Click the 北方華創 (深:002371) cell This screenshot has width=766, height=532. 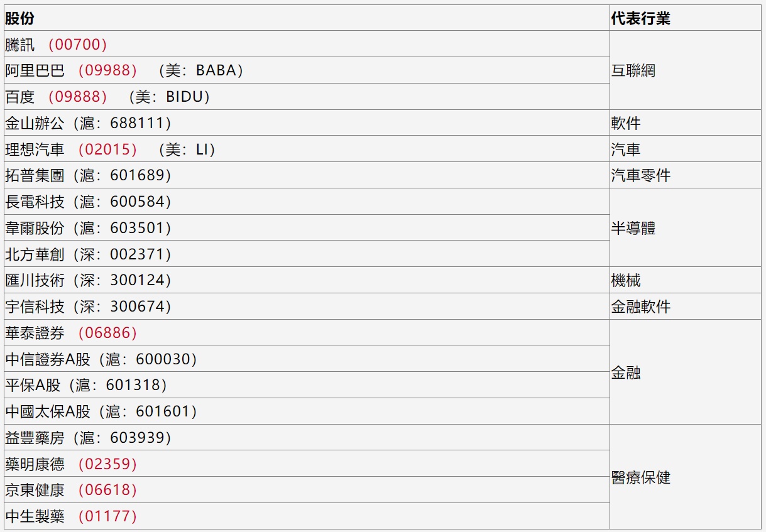(x=88, y=254)
